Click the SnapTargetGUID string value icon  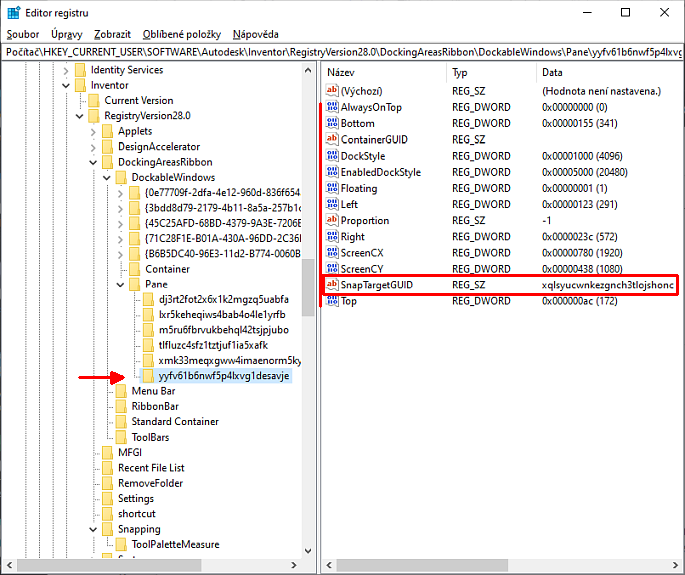click(332, 285)
